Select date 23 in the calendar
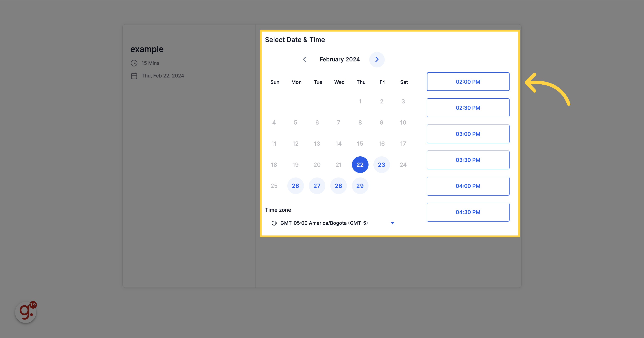This screenshot has height=338, width=644. tap(382, 165)
